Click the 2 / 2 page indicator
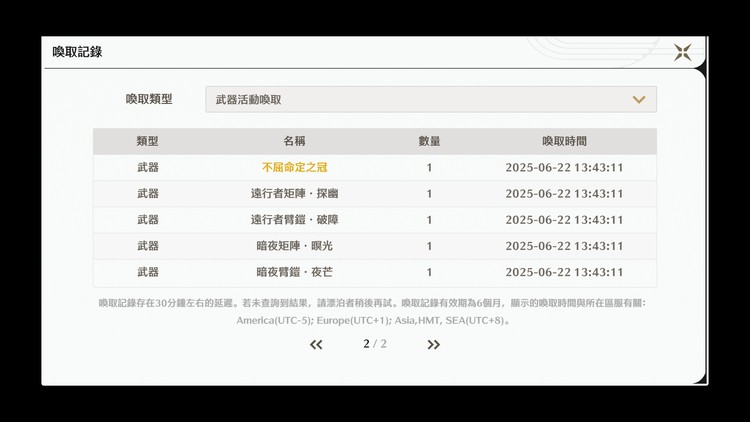Screen dimensions: 750x422 pos(375,344)
